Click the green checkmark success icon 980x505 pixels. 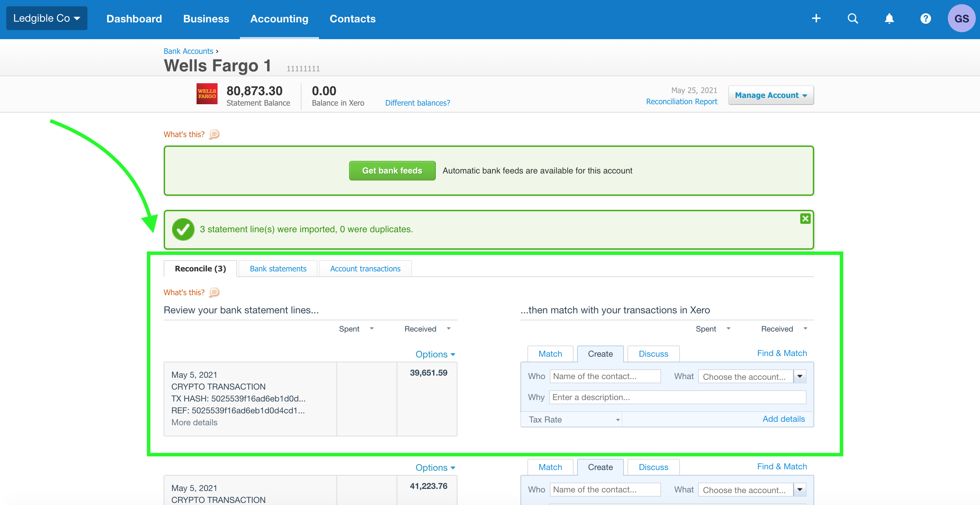[183, 229]
